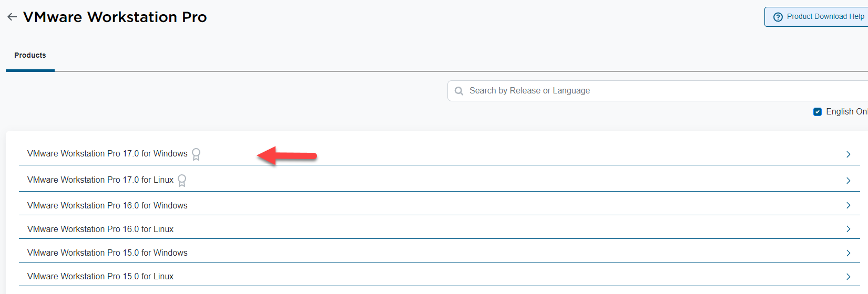Select VMware Workstation Pro 15.0 for Windows text
The image size is (868, 294).
pos(107,253)
